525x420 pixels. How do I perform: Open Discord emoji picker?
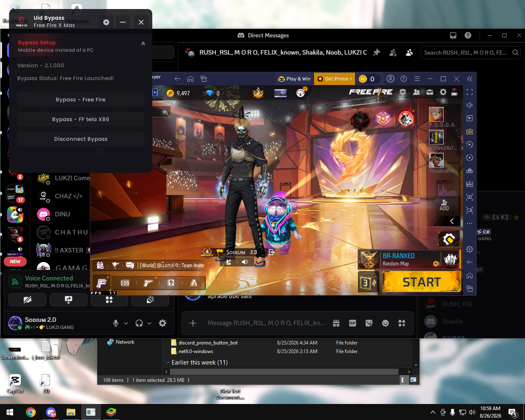click(385, 323)
